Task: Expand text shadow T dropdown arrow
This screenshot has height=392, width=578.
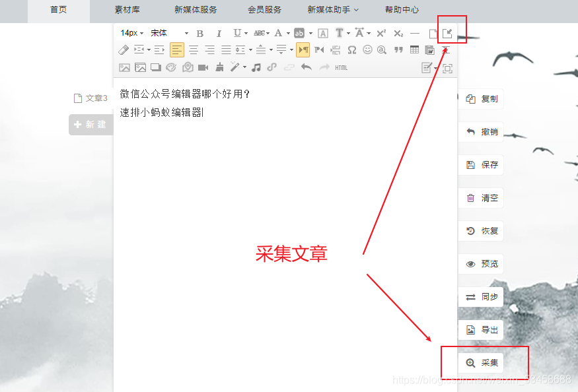Action: 348,34
